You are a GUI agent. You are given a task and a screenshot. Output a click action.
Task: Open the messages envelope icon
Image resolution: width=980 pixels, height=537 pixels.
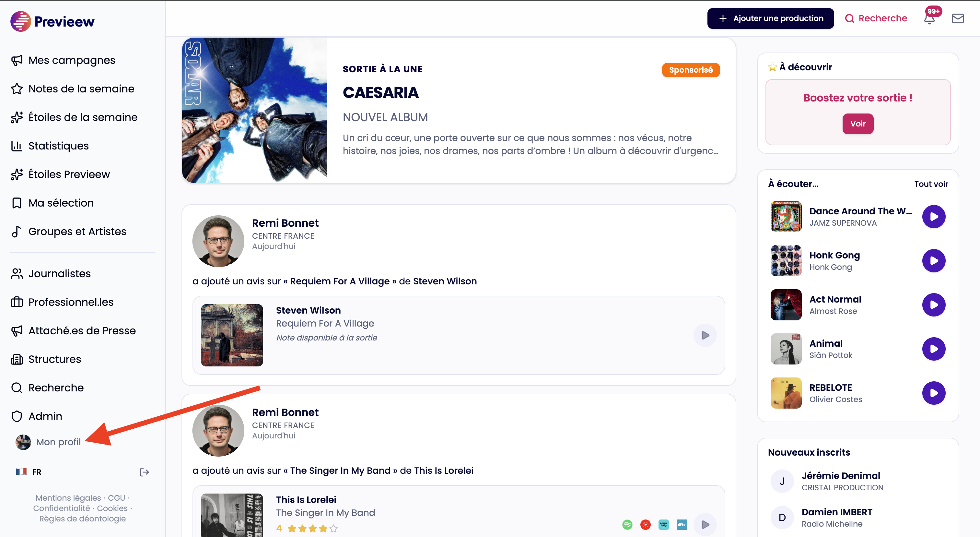pos(958,18)
